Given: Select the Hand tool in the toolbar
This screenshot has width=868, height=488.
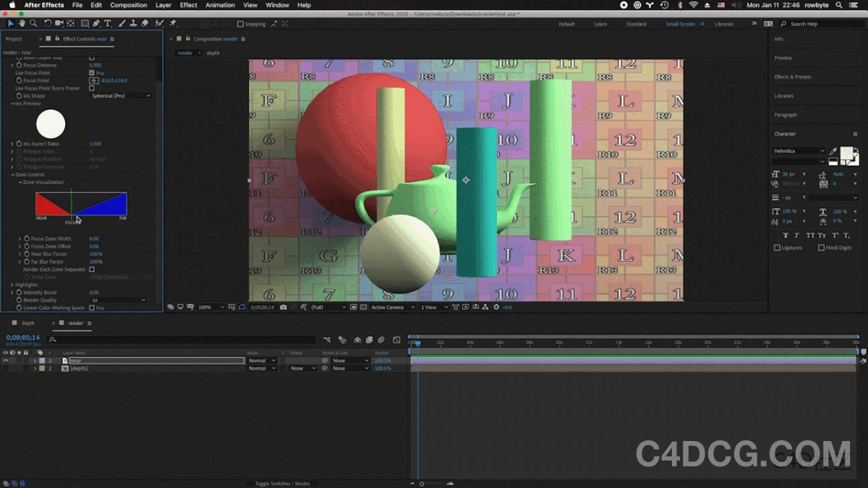Looking at the screenshot, I should point(22,23).
